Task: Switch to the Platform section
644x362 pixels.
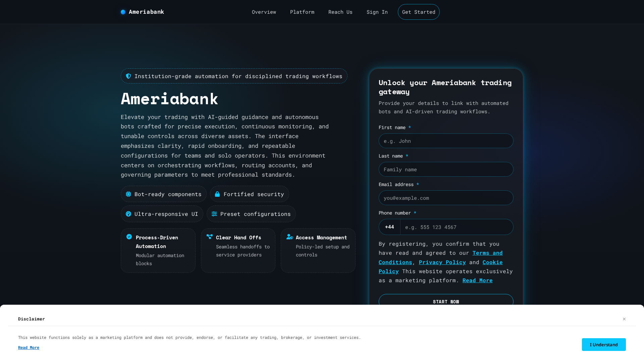Action: tap(302, 12)
